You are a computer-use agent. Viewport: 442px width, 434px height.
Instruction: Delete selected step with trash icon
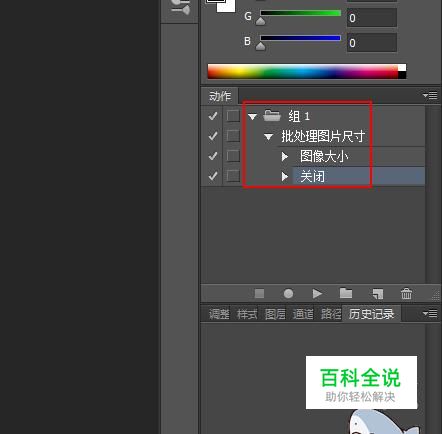(406, 294)
